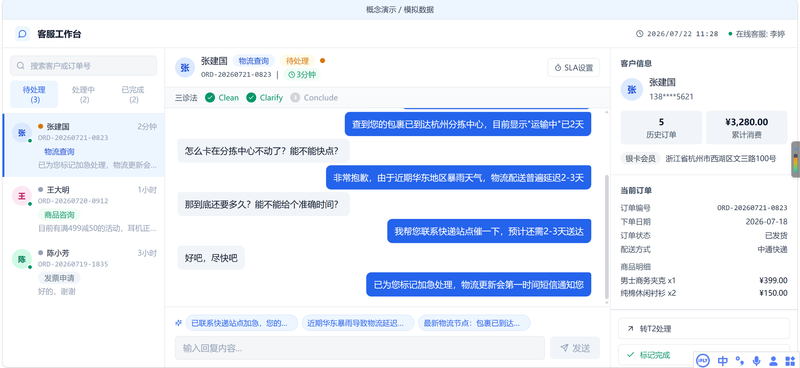Select the Clarify step of 三诊法
800x368 pixels.
click(x=265, y=97)
